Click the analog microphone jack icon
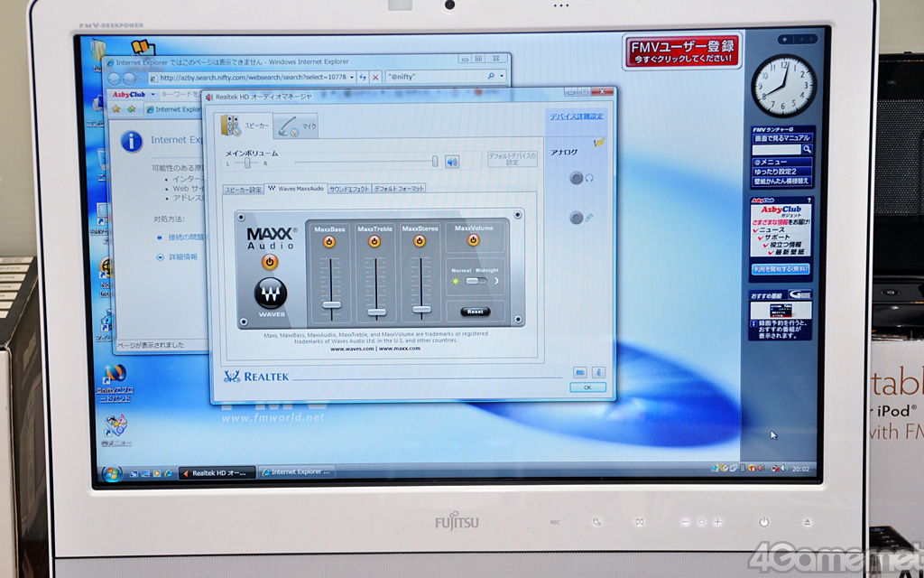 click(577, 218)
